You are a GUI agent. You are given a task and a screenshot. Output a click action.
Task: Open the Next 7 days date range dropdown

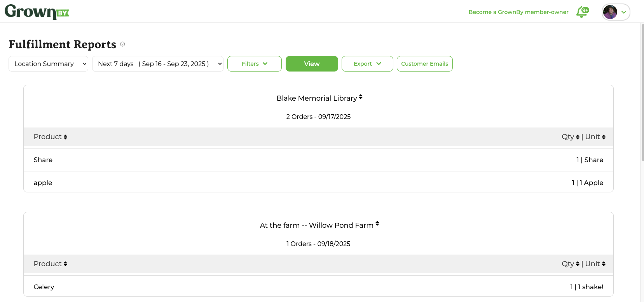(158, 64)
